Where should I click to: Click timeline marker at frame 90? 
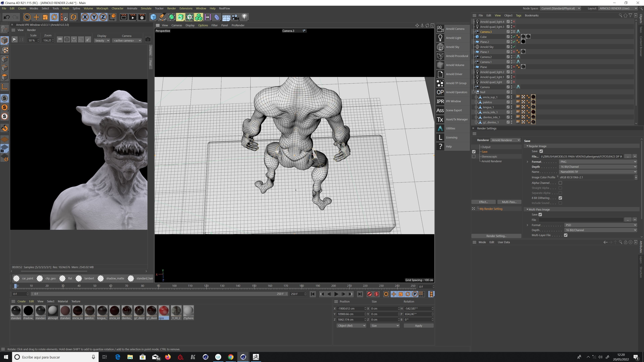[x=158, y=286]
